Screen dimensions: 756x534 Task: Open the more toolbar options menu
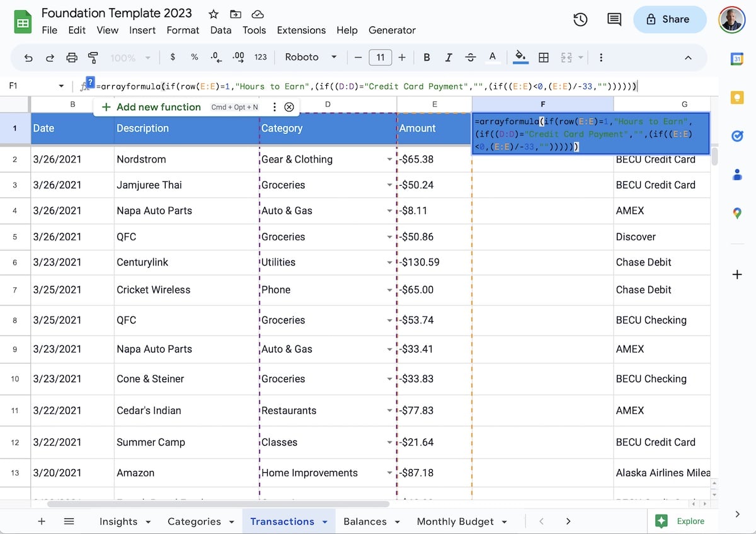[x=601, y=57]
